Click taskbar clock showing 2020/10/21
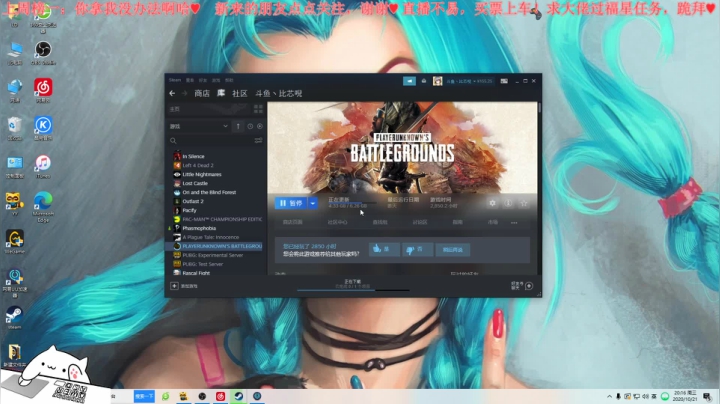The width and height of the screenshot is (720, 404). click(x=685, y=396)
